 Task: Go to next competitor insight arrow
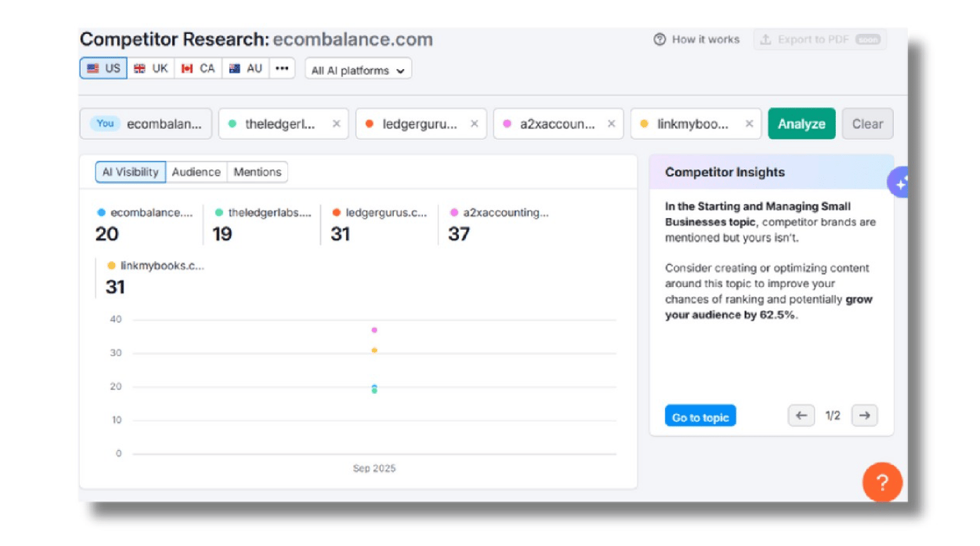pos(864,415)
